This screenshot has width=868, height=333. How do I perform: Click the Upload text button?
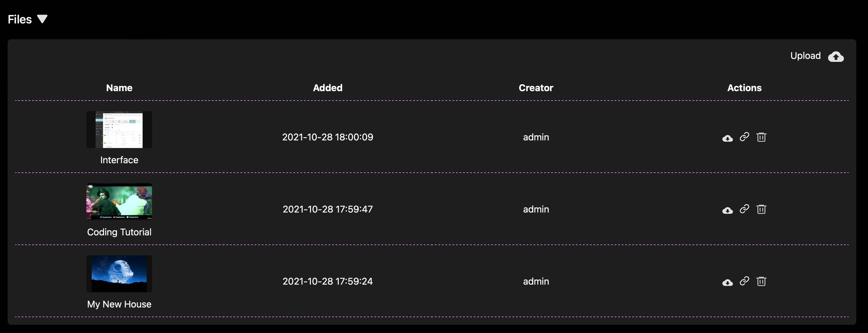[805, 56]
